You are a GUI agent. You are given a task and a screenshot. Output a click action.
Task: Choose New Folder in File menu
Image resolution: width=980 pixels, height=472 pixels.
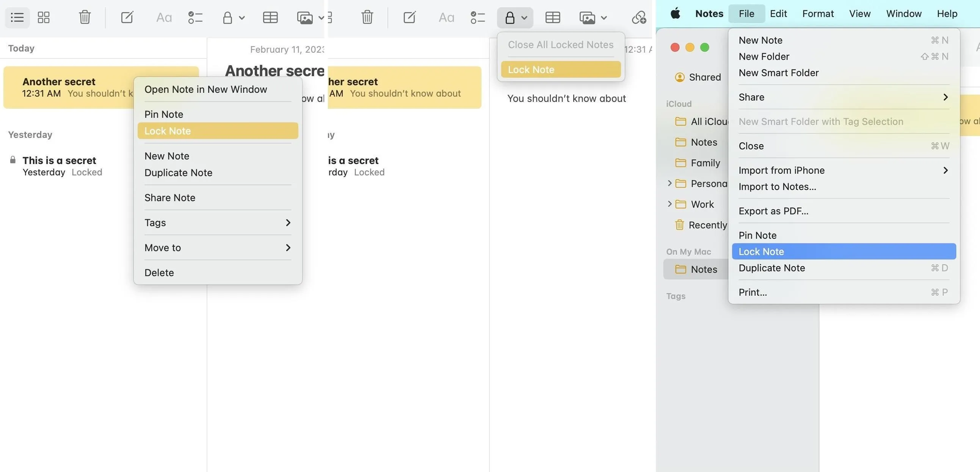coord(844,56)
